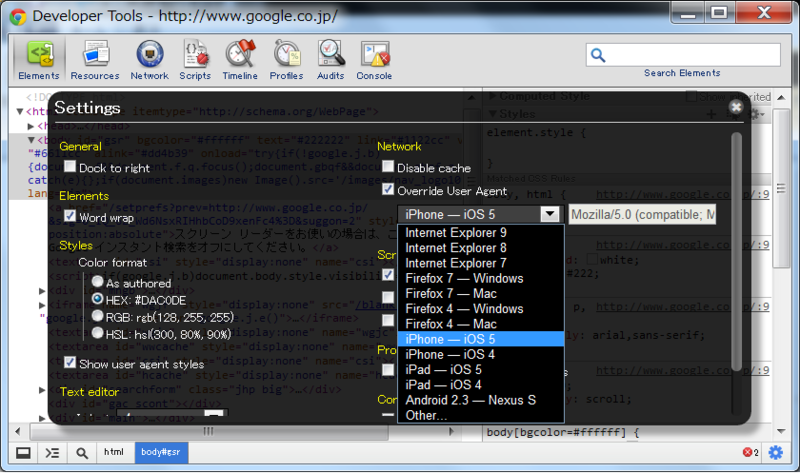Viewport: 800px width, 473px height.
Task: Toggle Show user agent styles checkbox
Action: point(70,362)
